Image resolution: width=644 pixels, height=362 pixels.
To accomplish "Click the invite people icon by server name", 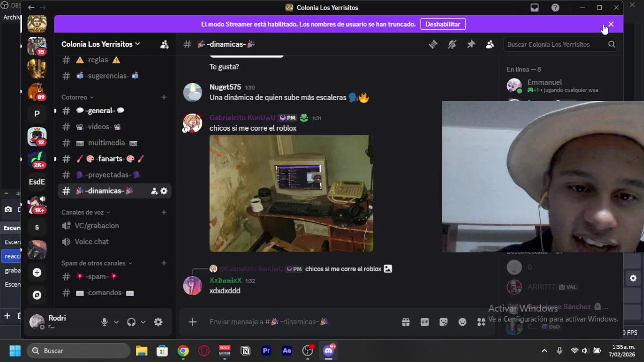I will tap(165, 44).
